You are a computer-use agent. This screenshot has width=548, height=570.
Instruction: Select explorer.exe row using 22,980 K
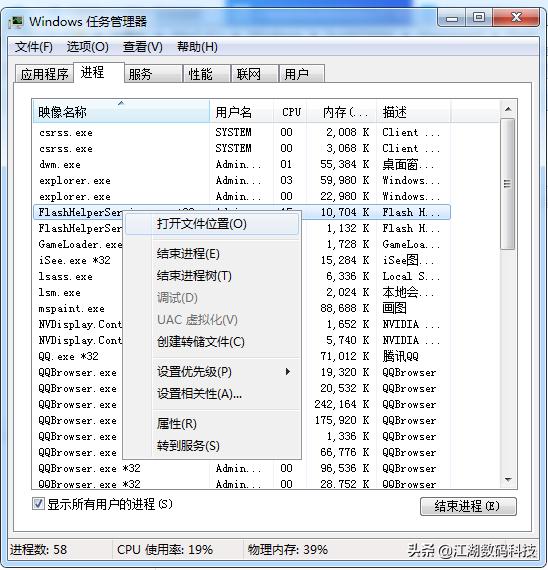click(241, 197)
